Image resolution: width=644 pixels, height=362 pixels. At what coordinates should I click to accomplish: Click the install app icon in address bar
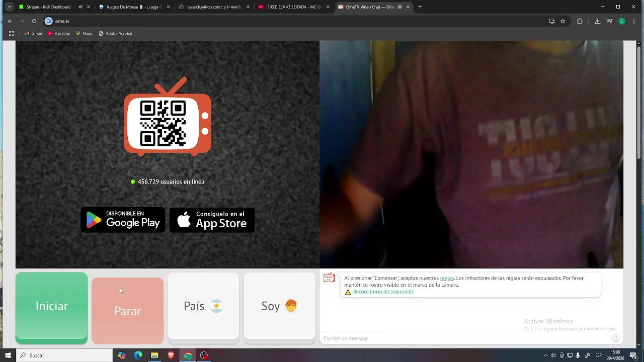(552, 21)
